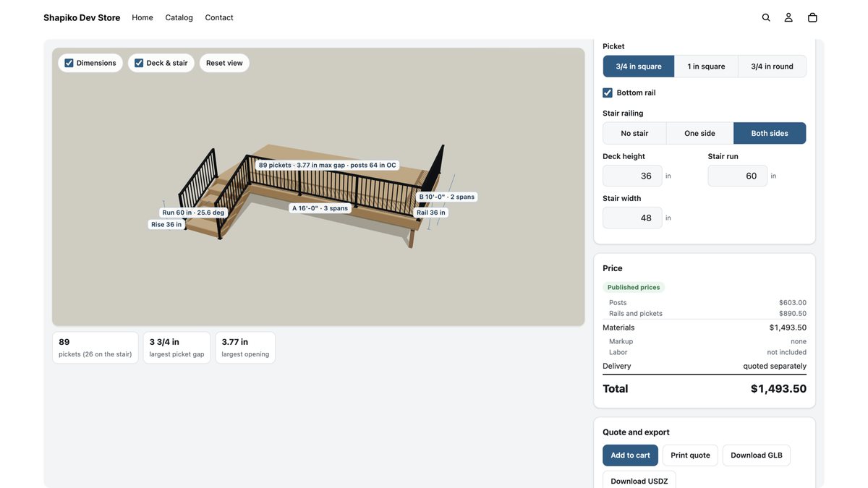
Task: Click the Add to cart button
Action: tap(630, 455)
